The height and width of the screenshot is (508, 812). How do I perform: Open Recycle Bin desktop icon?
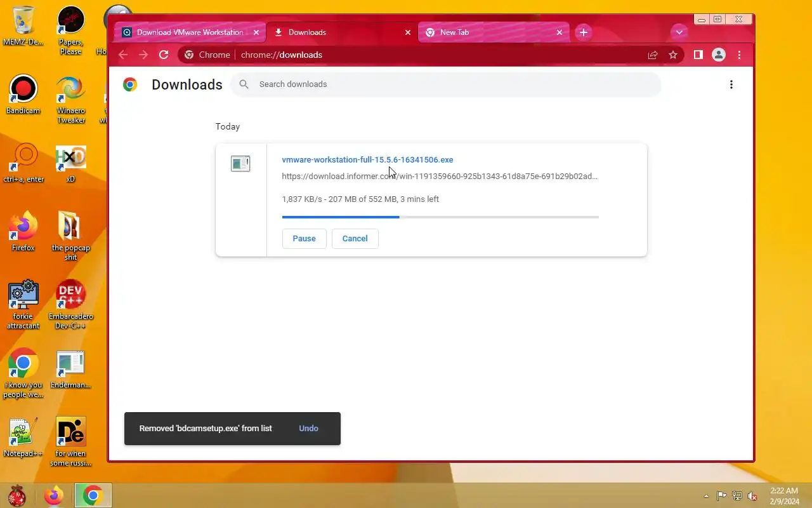click(x=23, y=27)
